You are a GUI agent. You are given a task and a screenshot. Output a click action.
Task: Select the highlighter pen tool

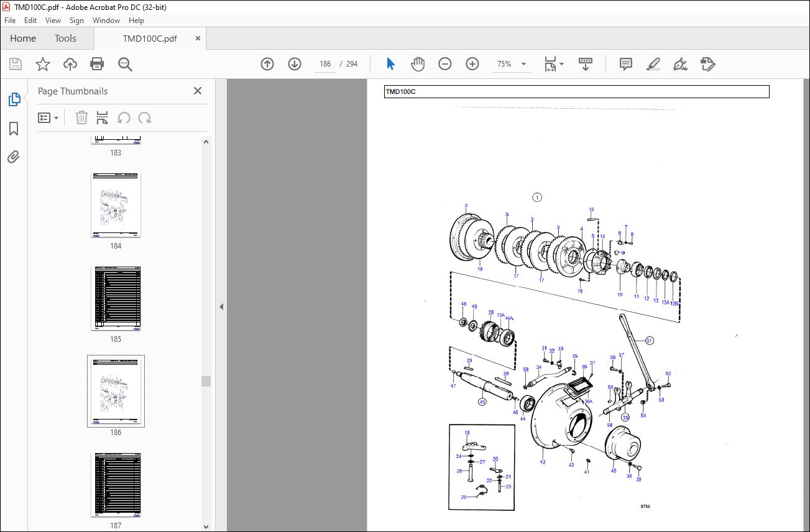point(653,64)
